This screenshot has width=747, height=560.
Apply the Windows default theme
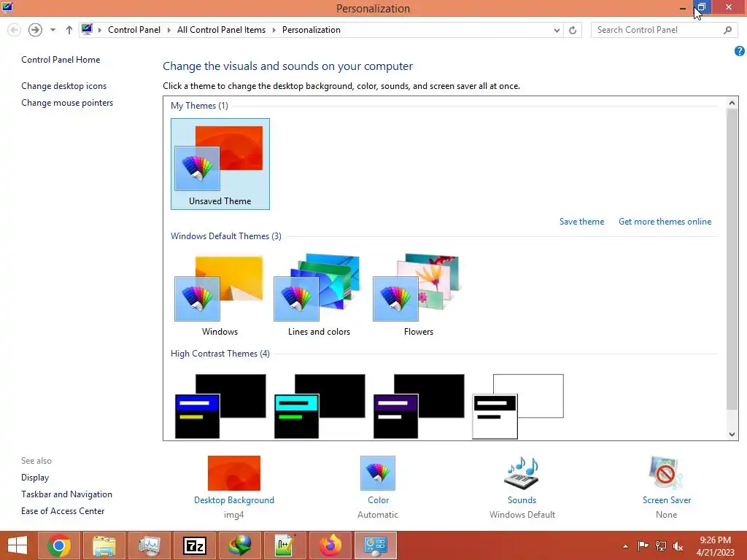(220, 295)
